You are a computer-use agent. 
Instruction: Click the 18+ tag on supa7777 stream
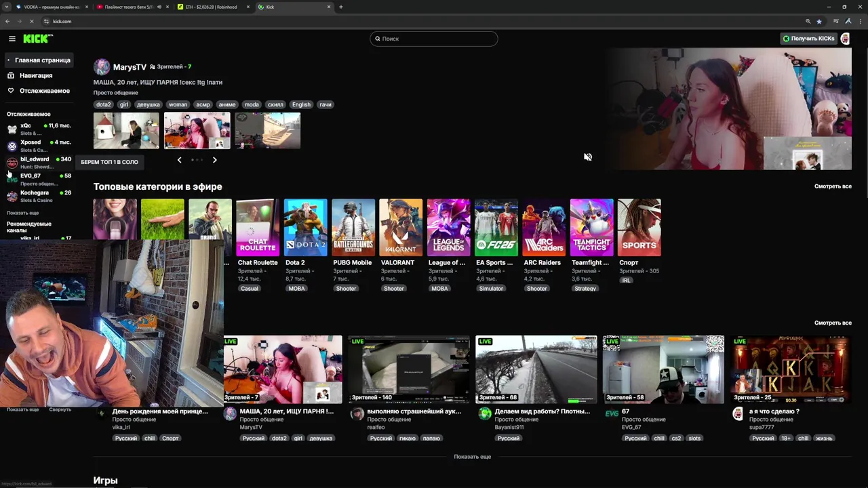pyautogui.click(x=785, y=439)
